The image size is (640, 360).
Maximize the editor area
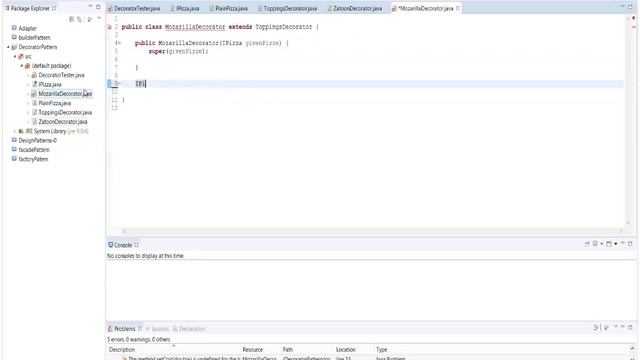pos(630,7)
